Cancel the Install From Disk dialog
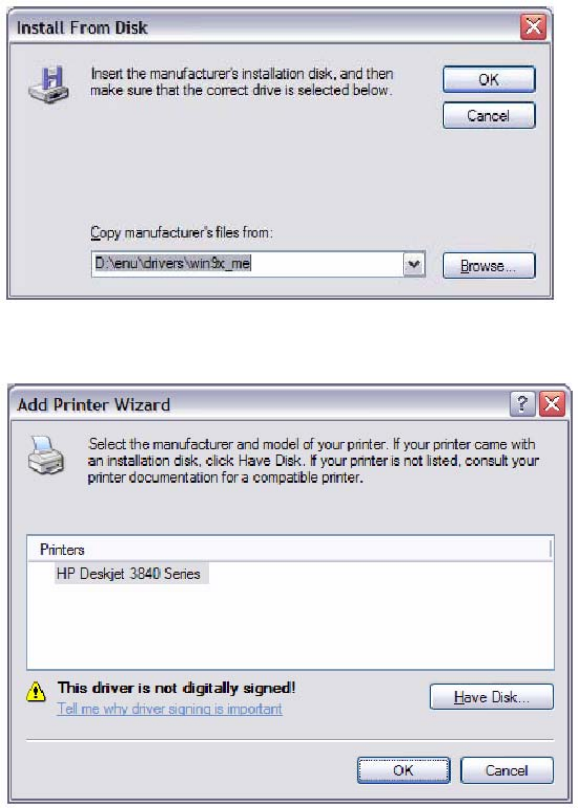This screenshot has height=808, width=578. click(x=489, y=115)
